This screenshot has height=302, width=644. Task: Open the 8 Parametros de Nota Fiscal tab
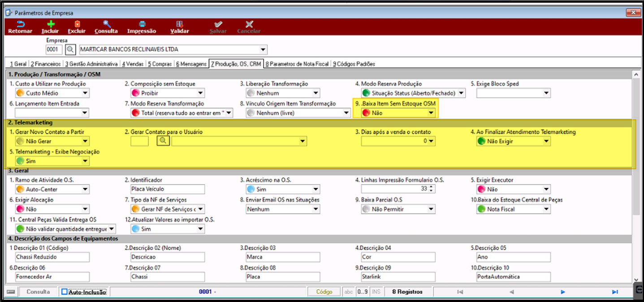(297, 64)
